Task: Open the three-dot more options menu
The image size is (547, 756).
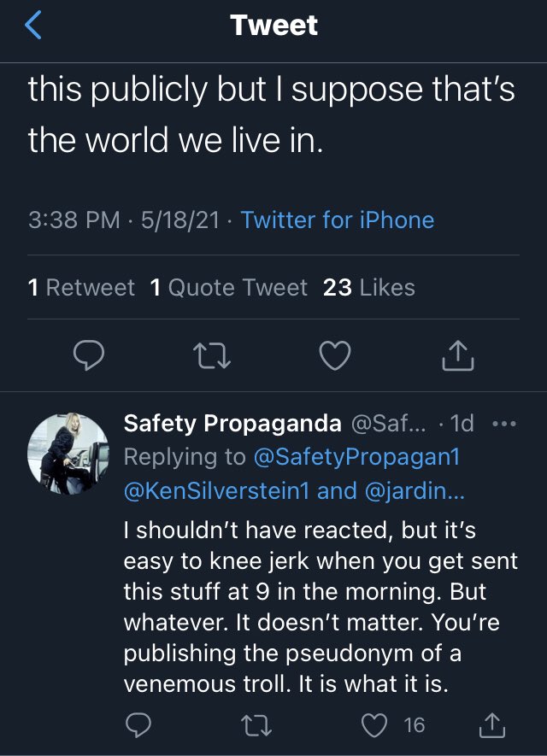Action: [x=505, y=424]
